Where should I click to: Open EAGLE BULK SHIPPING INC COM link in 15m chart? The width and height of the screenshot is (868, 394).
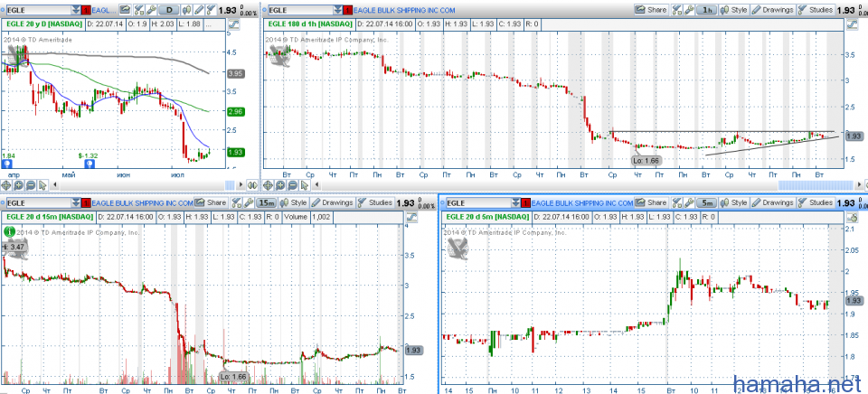[x=142, y=202]
